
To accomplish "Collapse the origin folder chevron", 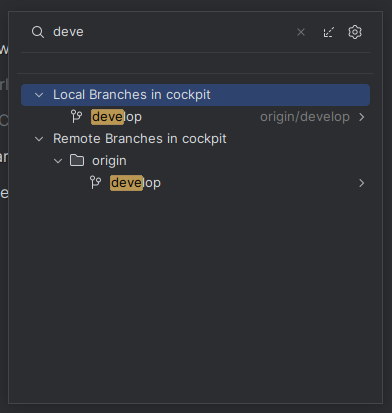I will (x=58, y=161).
